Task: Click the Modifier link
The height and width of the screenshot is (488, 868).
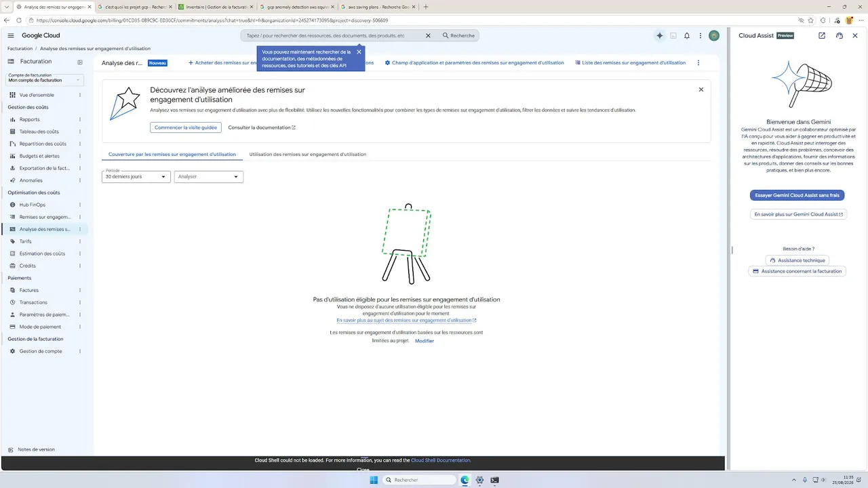Action: (425, 341)
